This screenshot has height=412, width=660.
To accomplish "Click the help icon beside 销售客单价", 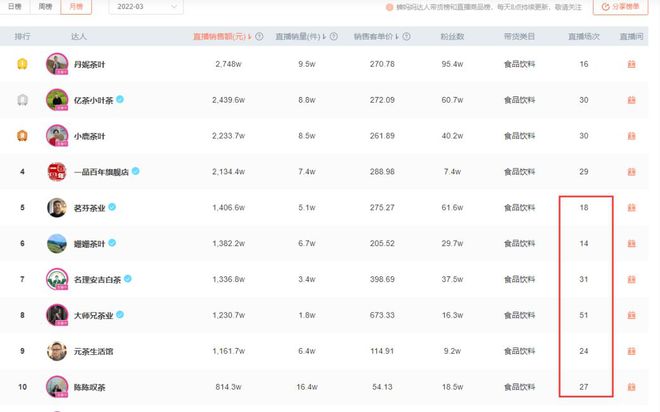I will coord(407,37).
